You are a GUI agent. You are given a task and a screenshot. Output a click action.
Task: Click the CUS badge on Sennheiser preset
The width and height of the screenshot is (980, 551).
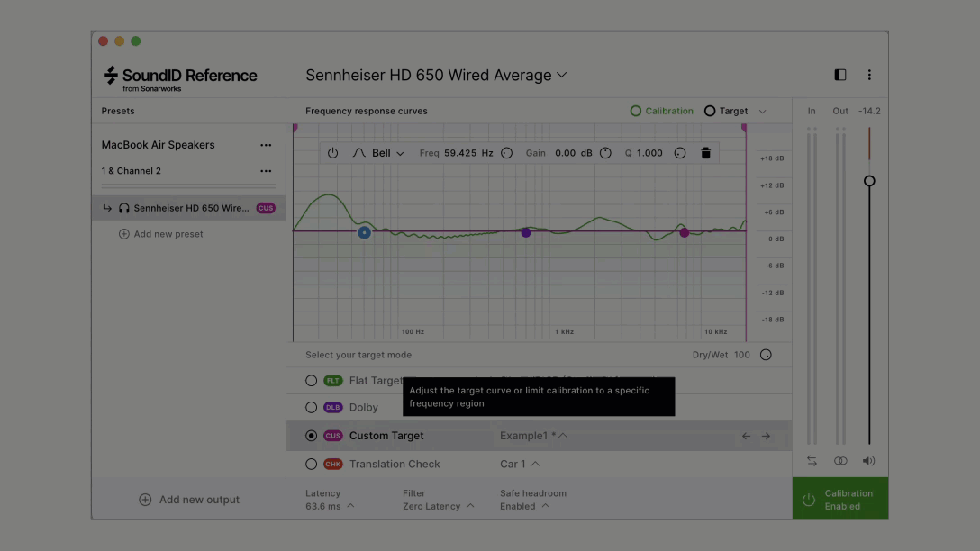click(266, 208)
